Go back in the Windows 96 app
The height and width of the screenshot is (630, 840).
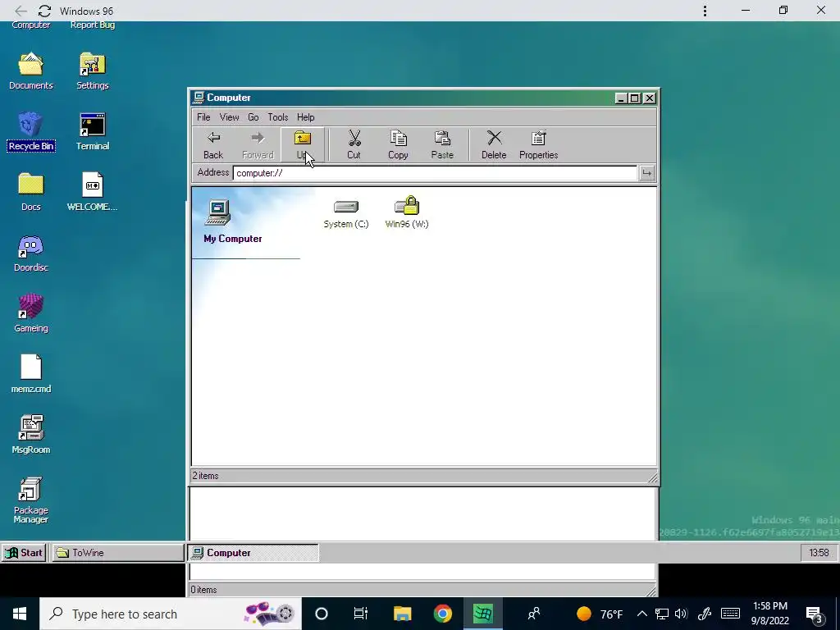(21, 11)
